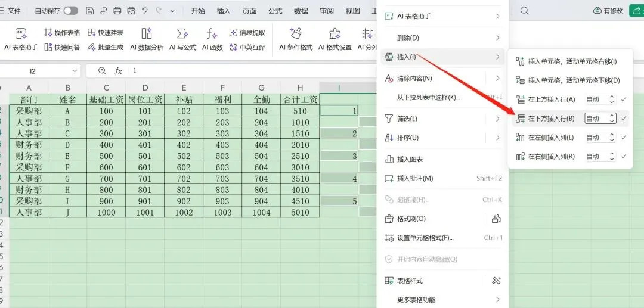This screenshot has width=644, height=308.
Task: Switch to the 审阅 ribbon tab
Action: tap(327, 11)
